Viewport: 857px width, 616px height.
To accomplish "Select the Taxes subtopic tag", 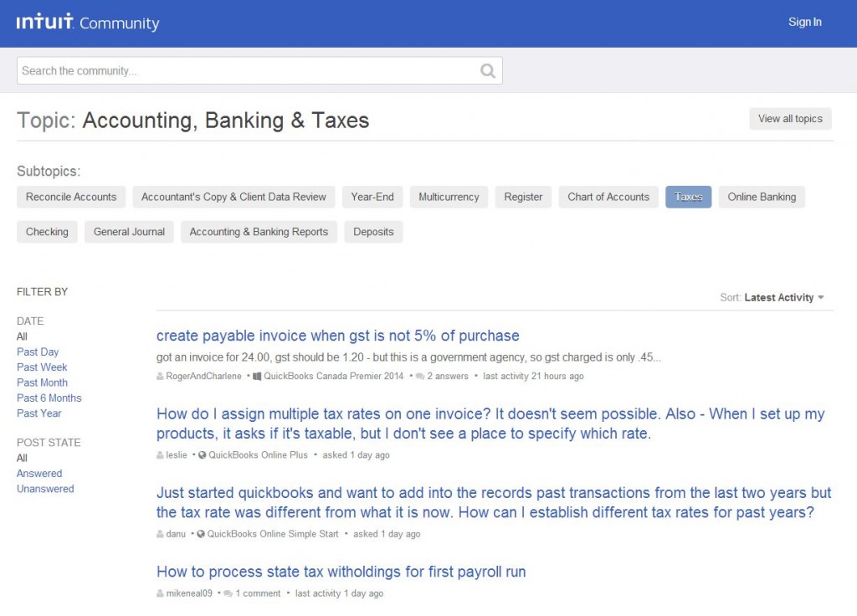I will 688,197.
